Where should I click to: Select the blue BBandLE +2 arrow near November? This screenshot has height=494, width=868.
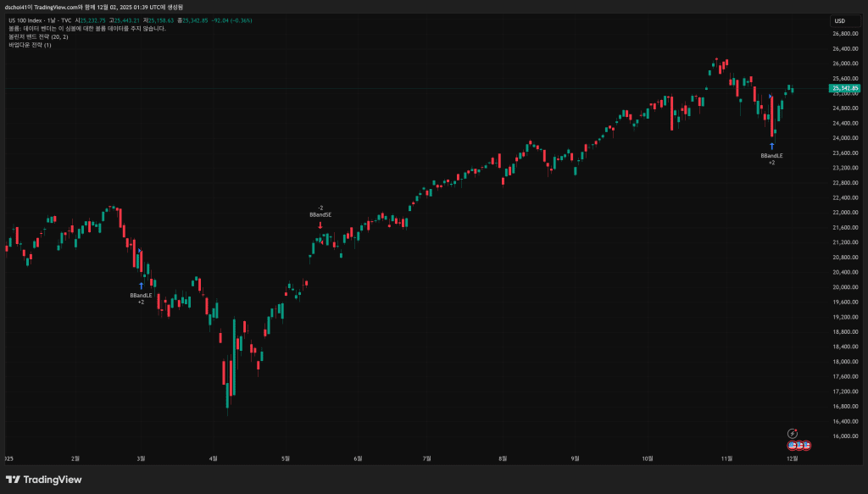click(x=772, y=146)
